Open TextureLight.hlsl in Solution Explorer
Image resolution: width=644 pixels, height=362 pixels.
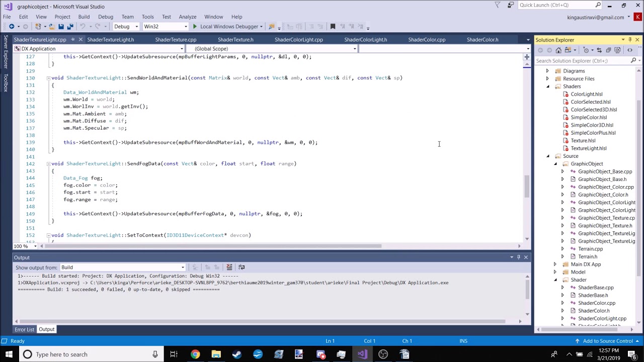tap(589, 148)
